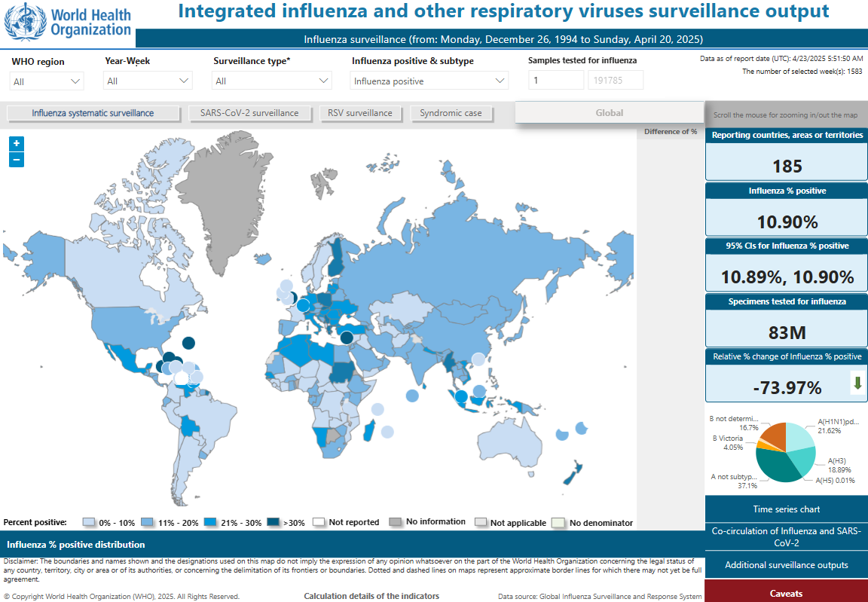The image size is (868, 602).
Task: Expand the Year-Week dropdown
Action: pos(148,81)
